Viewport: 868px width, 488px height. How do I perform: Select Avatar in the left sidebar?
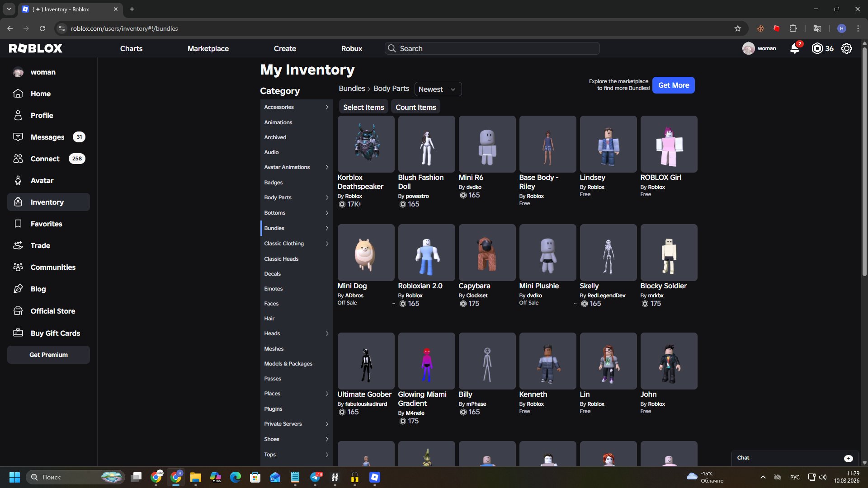tap(42, 180)
